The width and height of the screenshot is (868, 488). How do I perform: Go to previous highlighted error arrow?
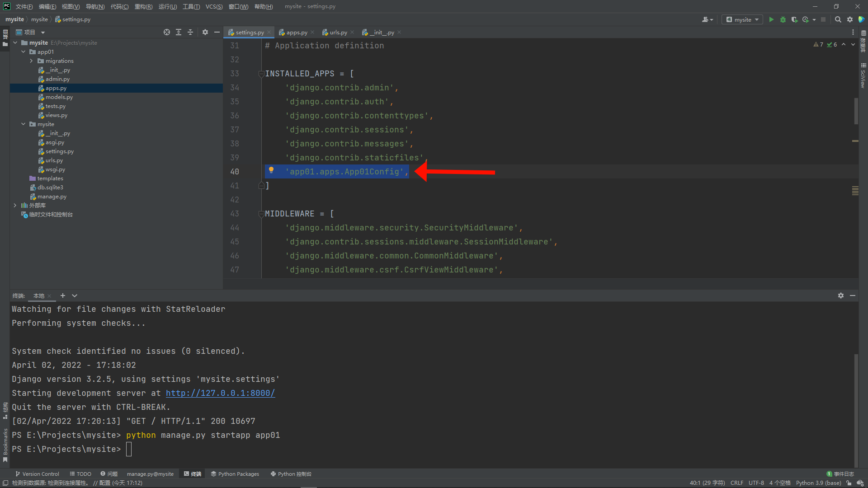(844, 44)
